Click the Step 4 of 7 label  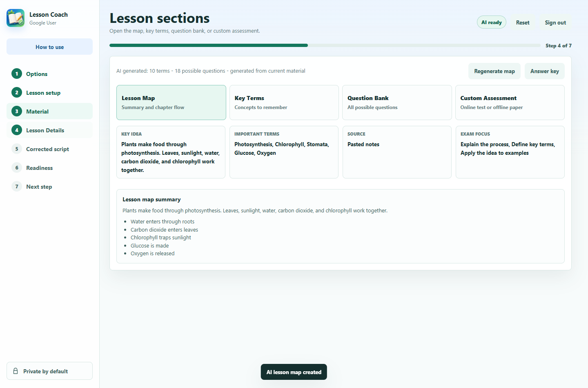coord(558,46)
